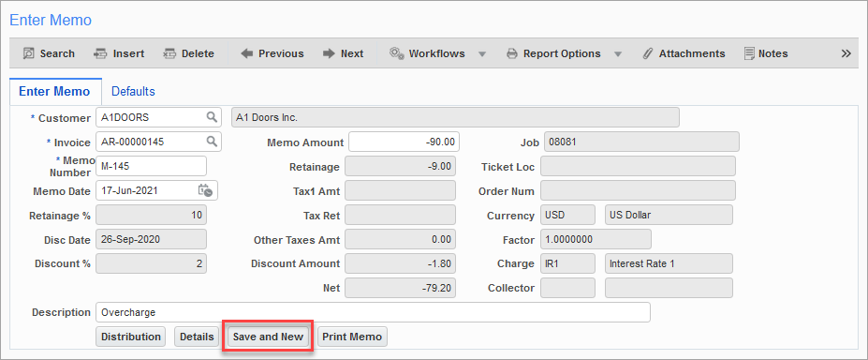Go to Previous record arrow
Image resolution: width=868 pixels, height=360 pixels.
247,53
